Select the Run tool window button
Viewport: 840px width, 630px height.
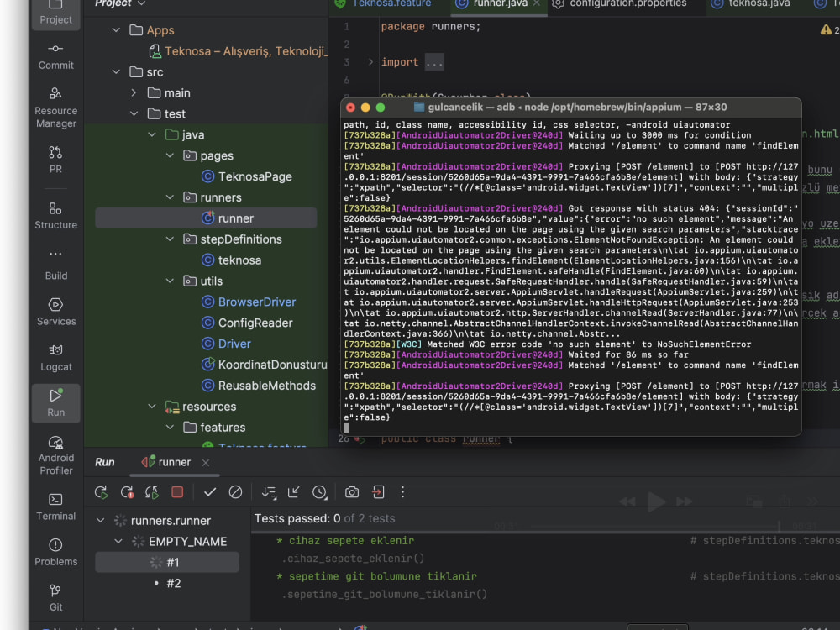(x=55, y=403)
